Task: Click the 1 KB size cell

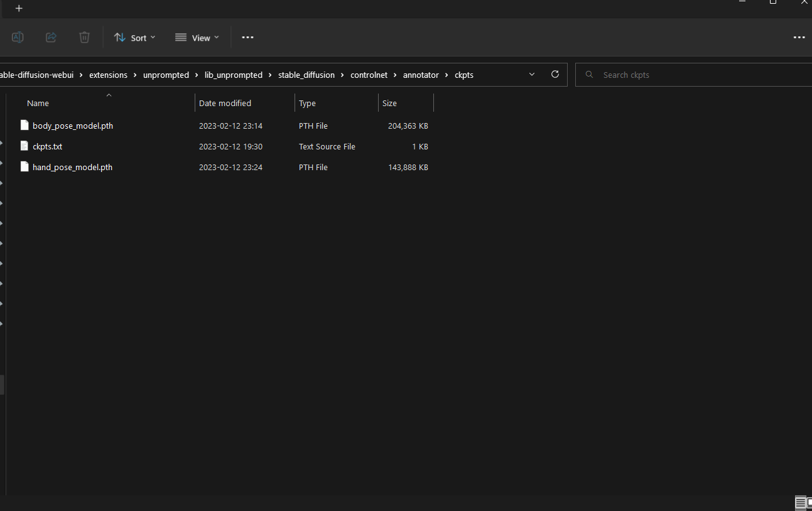Action: pyautogui.click(x=420, y=146)
